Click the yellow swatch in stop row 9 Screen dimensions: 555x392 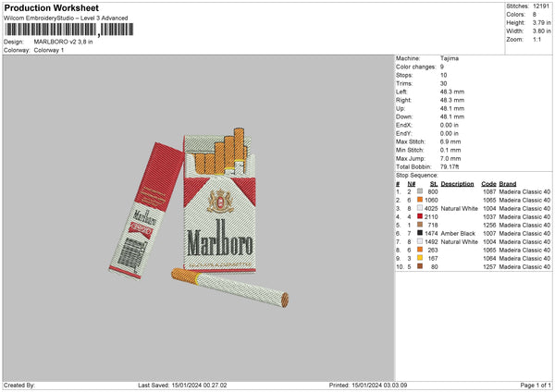[420, 258]
